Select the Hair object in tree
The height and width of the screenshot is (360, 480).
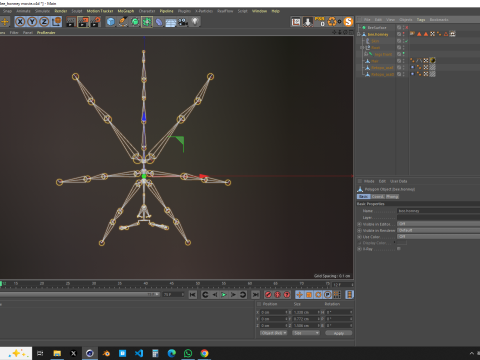375,61
